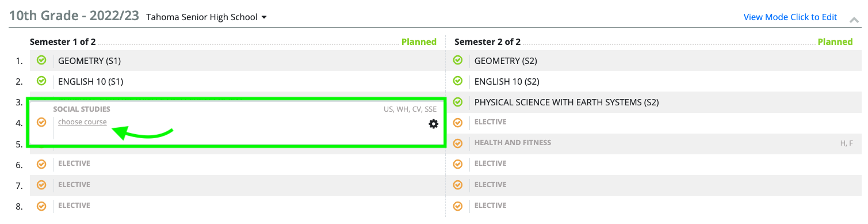
Task: Click green check icon beside ENGLISH 10 (S1)
Action: [x=41, y=81]
